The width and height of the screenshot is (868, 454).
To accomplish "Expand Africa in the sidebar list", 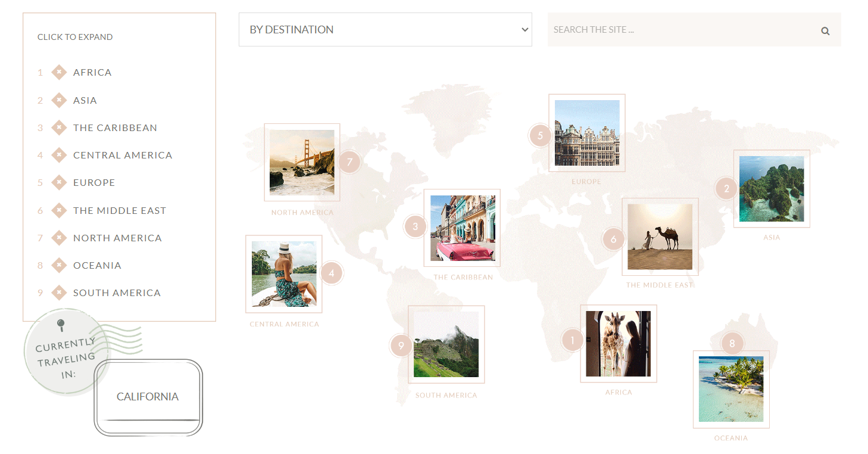I will point(92,72).
